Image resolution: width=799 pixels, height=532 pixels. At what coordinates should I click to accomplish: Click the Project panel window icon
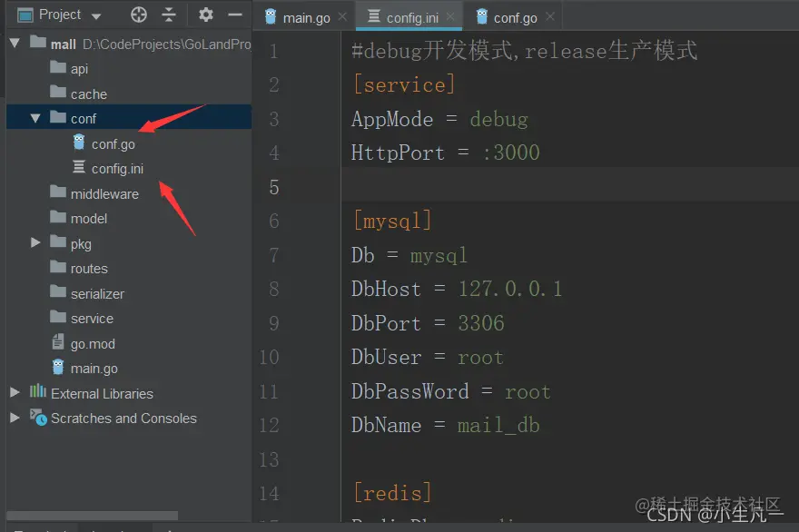[25, 15]
